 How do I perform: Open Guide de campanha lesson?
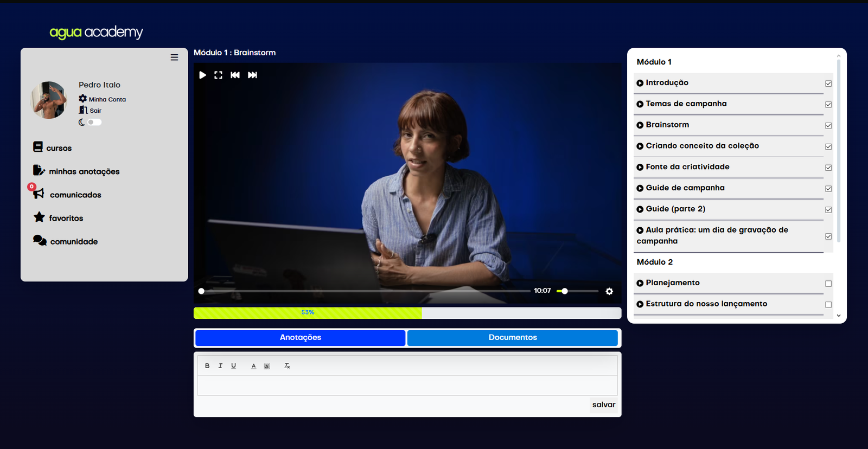(x=729, y=188)
